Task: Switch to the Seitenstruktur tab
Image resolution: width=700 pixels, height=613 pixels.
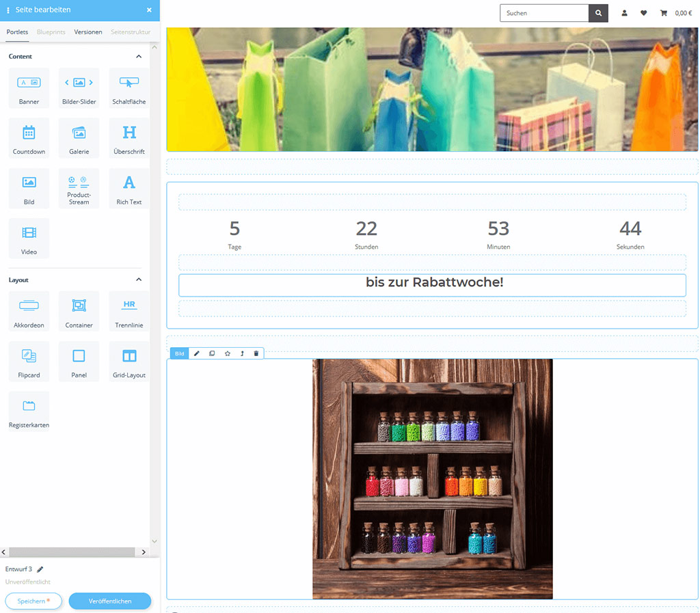Action: click(x=131, y=32)
